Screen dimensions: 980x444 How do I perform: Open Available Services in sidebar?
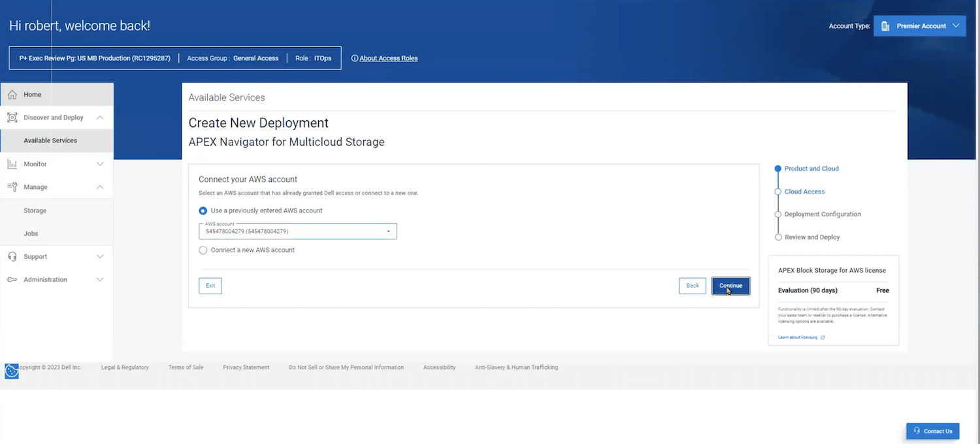57,141
